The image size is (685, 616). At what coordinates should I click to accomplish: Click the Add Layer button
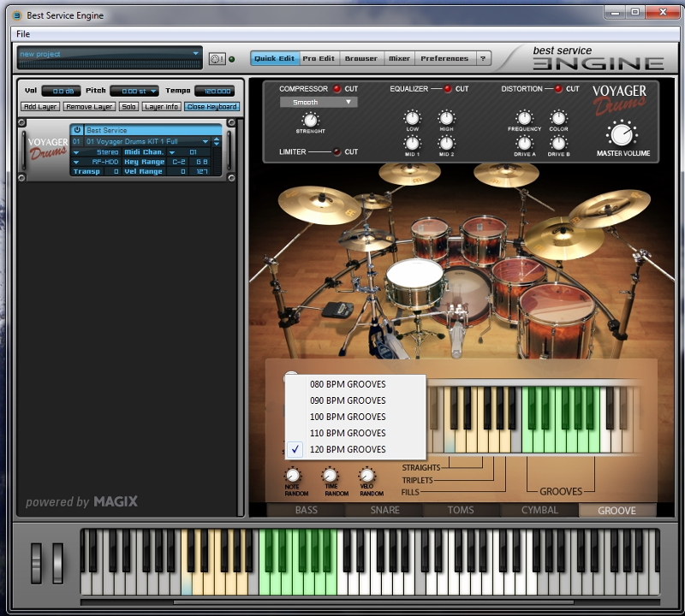(x=39, y=107)
